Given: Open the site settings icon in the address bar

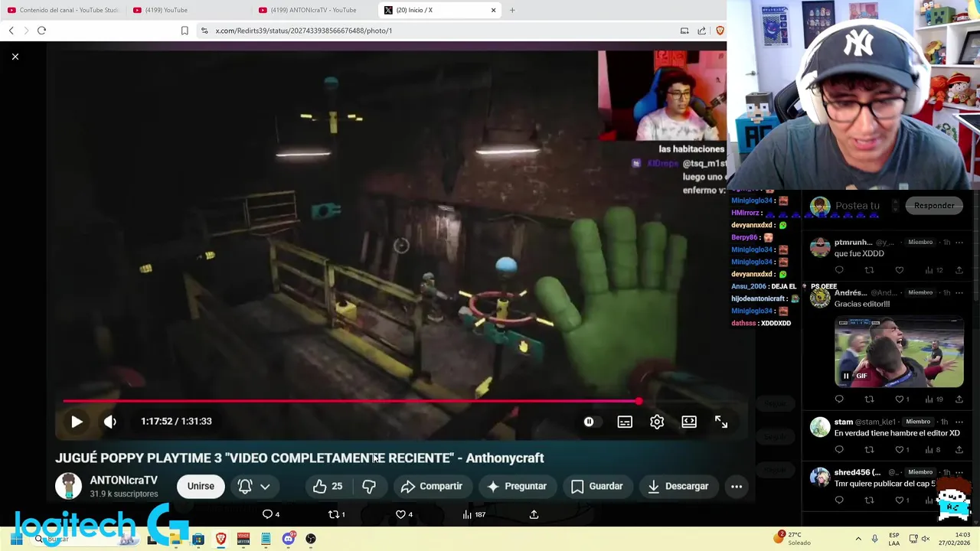Looking at the screenshot, I should point(204,31).
